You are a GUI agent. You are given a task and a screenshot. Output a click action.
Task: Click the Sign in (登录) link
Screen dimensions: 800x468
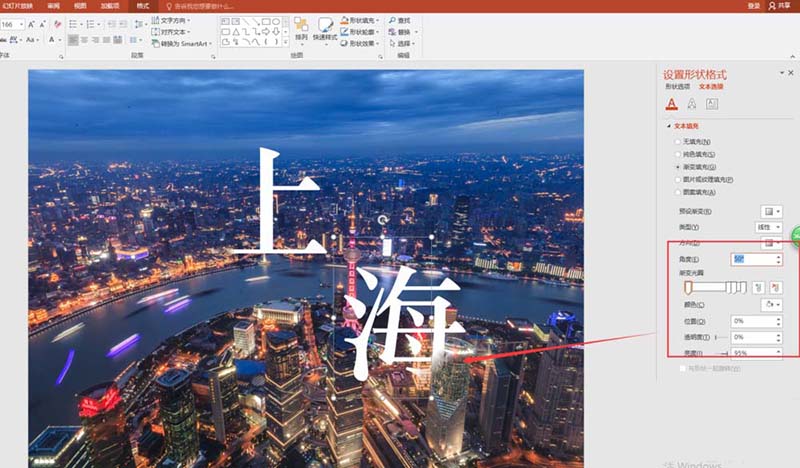tap(754, 6)
